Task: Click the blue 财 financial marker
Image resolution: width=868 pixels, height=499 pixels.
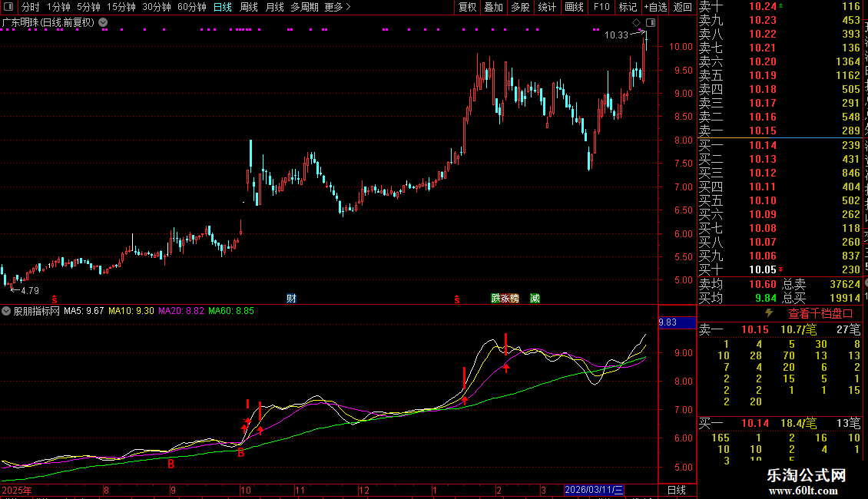Action: (x=291, y=298)
